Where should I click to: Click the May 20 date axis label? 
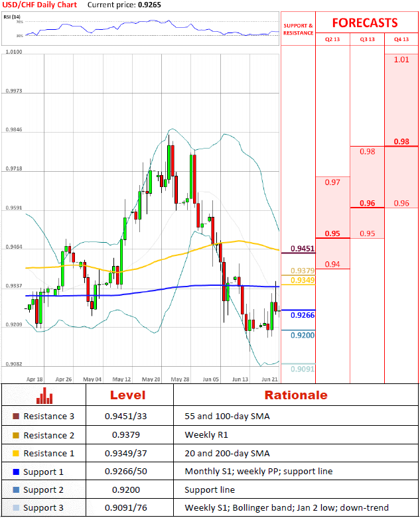point(151,379)
